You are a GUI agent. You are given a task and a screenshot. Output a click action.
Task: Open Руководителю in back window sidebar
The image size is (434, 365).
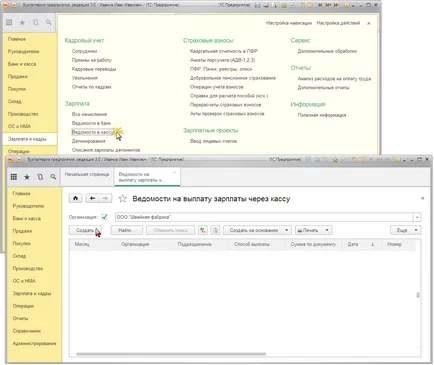tap(24, 51)
